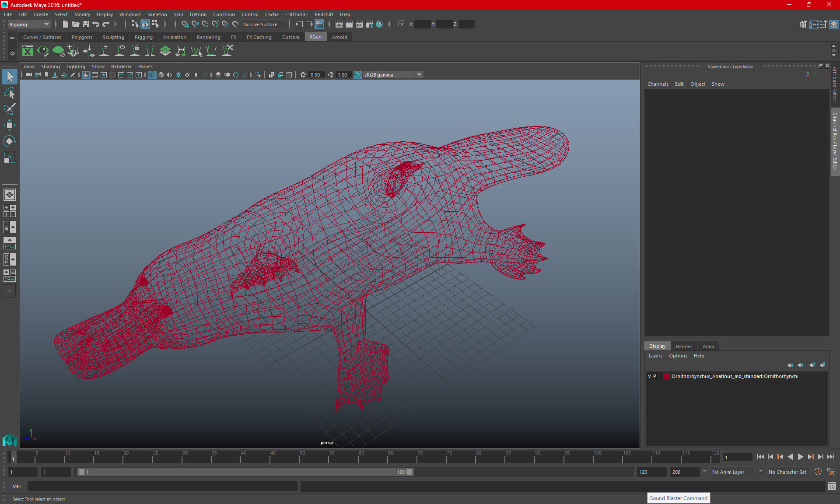The image size is (840, 504).
Task: Activate the Scale tool
Action: pos(10,157)
